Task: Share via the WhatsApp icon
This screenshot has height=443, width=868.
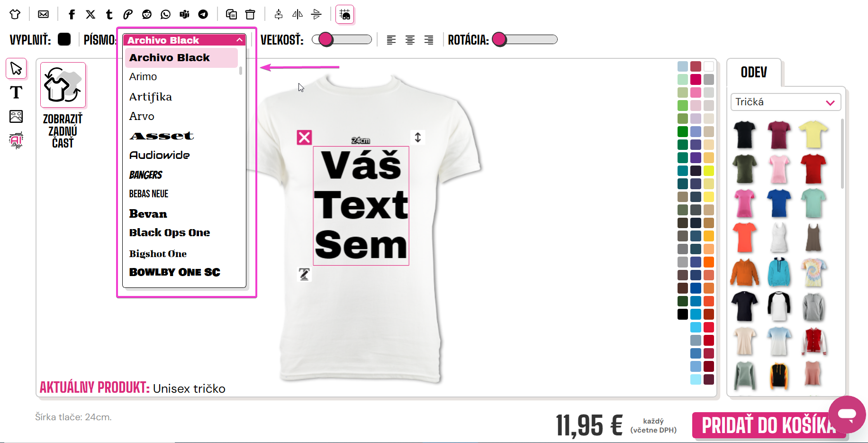Action: pyautogui.click(x=165, y=14)
